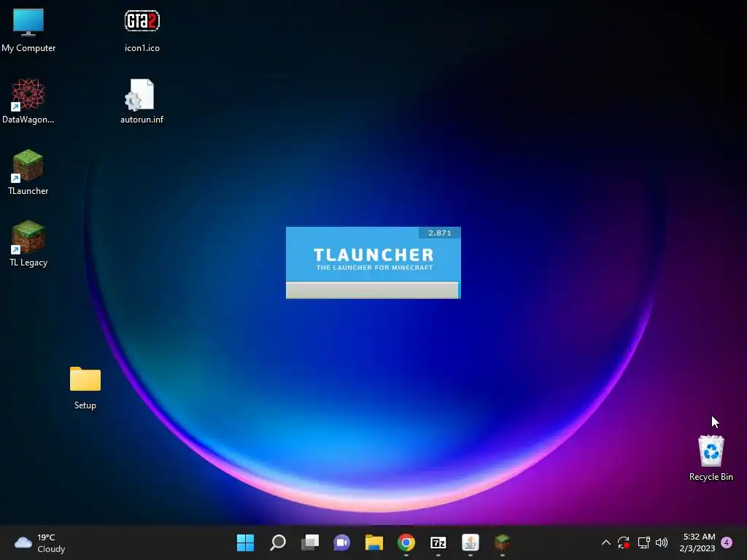747x560 pixels.
Task: Open the Chat camera app on taskbar
Action: pyautogui.click(x=341, y=542)
